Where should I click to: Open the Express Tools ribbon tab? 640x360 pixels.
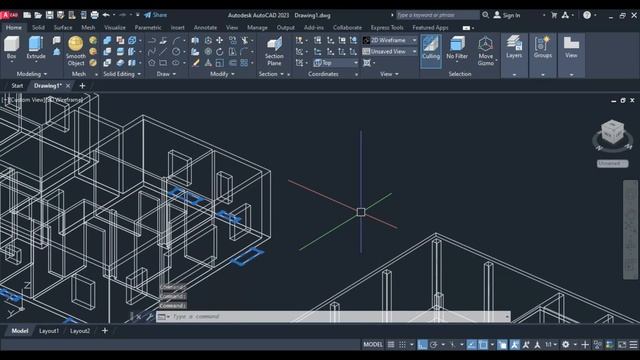pos(387,27)
